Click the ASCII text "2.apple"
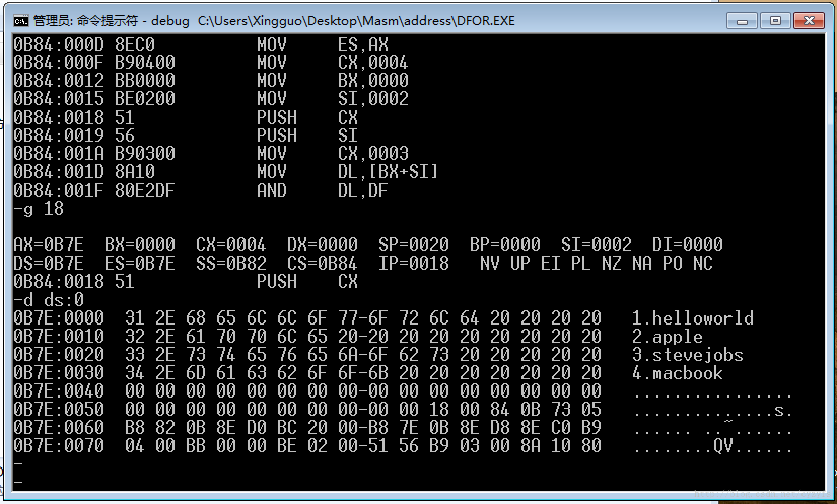The image size is (837, 504). tap(668, 337)
